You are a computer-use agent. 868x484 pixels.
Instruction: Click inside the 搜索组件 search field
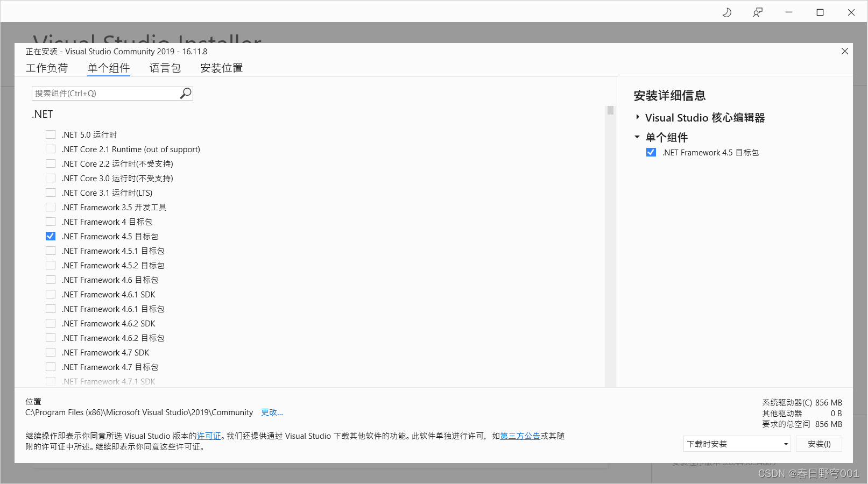[102, 93]
